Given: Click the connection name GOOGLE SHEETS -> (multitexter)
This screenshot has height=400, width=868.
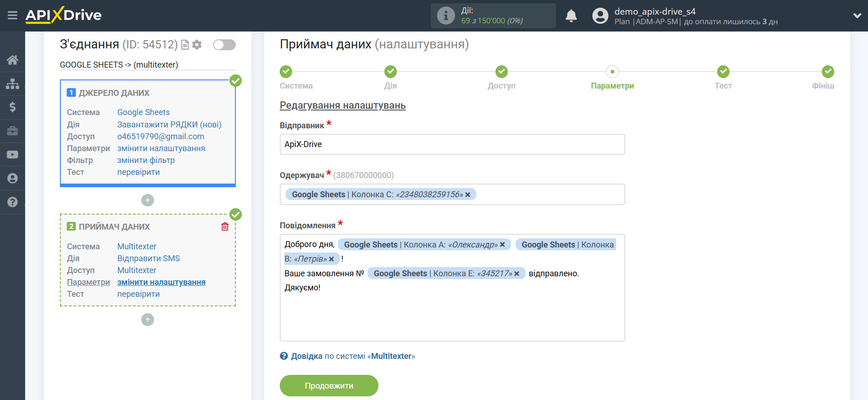Looking at the screenshot, I should pos(119,65).
